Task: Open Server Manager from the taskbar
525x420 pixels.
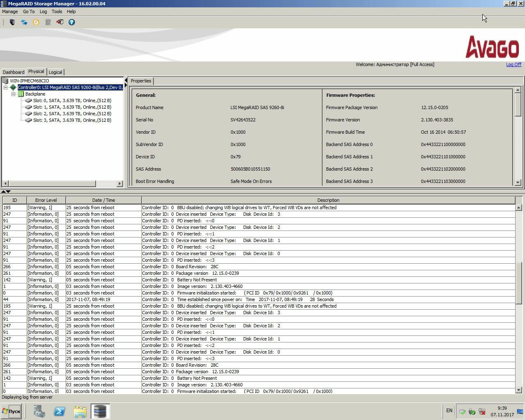Action: coord(39,411)
